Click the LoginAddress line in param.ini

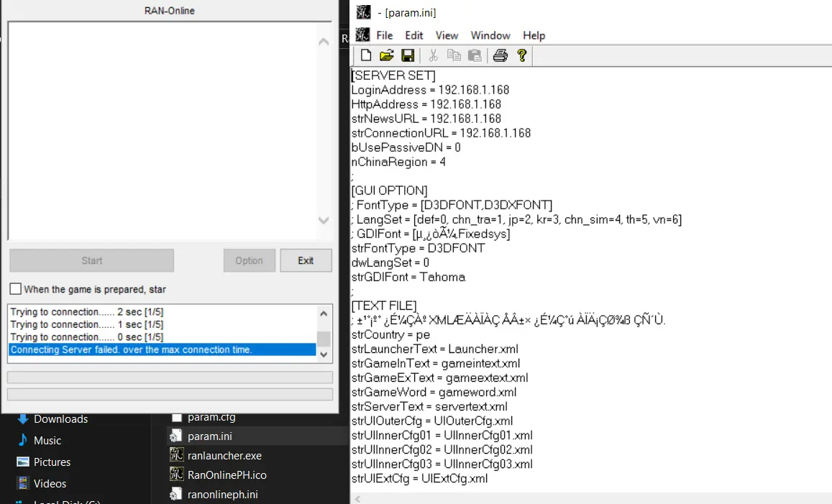[x=430, y=90]
